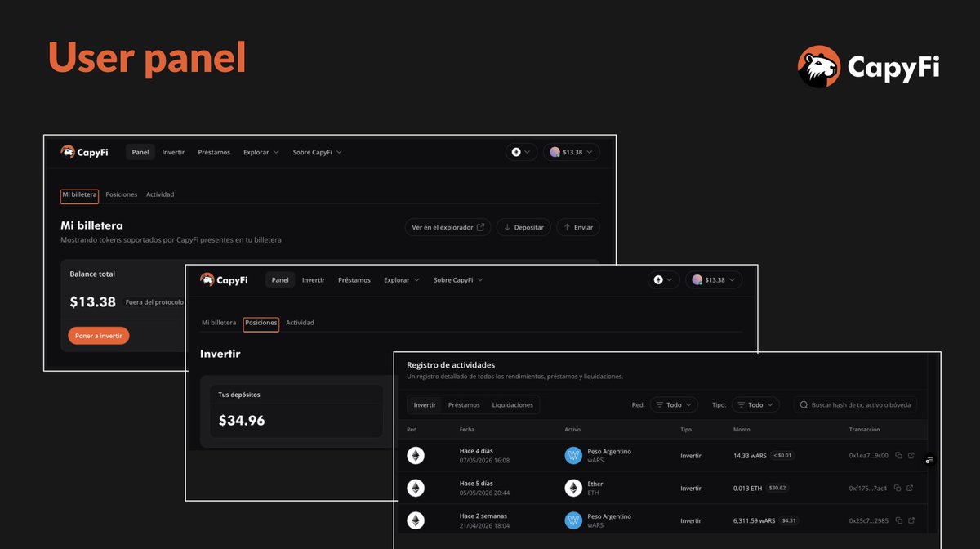Open transaction 0xf175...7ac4 in external explorer
This screenshot has height=549, width=980.
tap(911, 489)
